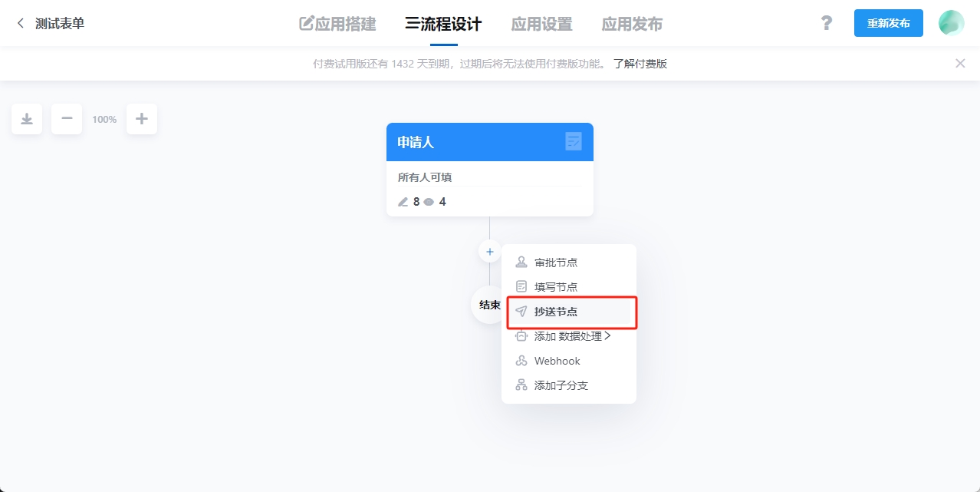Open the help question mark icon
The width and height of the screenshot is (980, 492).
826,23
